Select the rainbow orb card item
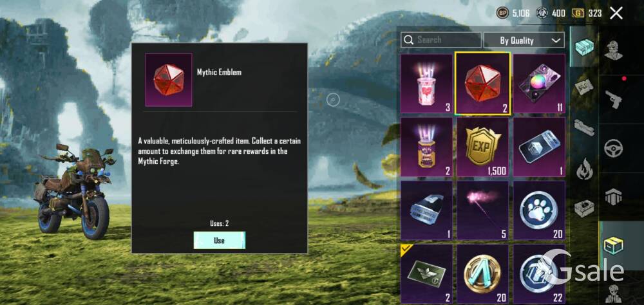 tap(539, 84)
